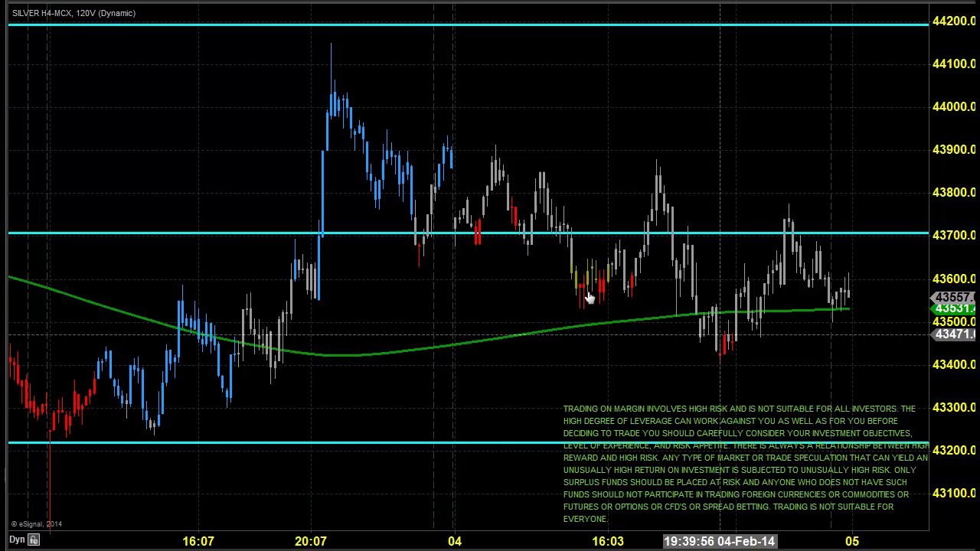The width and height of the screenshot is (980, 551).
Task: Click the dark grey 43471 price marker
Action: point(953,334)
